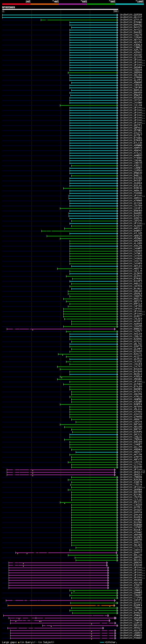This screenshot has width=146, height=644.
Task: Select the BP095009 query label
Action: (8, 7)
